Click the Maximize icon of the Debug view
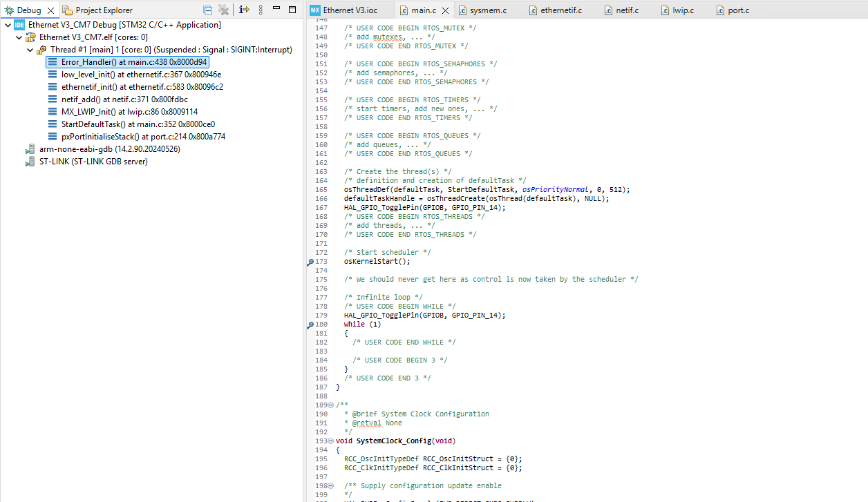This screenshot has height=502, width=868. coord(292,10)
